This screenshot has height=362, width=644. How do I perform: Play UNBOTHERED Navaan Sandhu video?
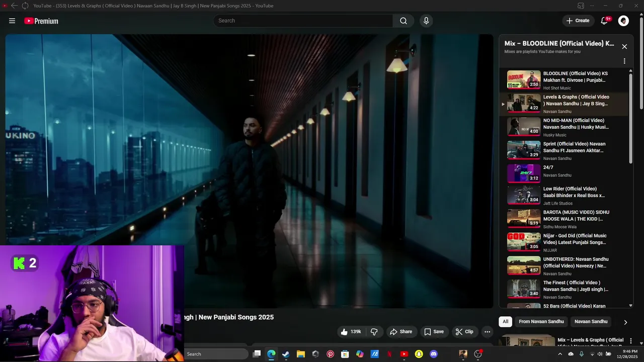565,266
